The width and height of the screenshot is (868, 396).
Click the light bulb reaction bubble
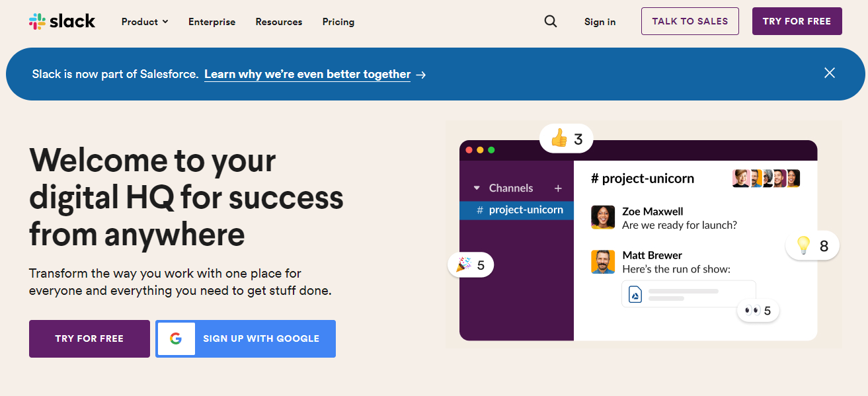[x=812, y=246]
